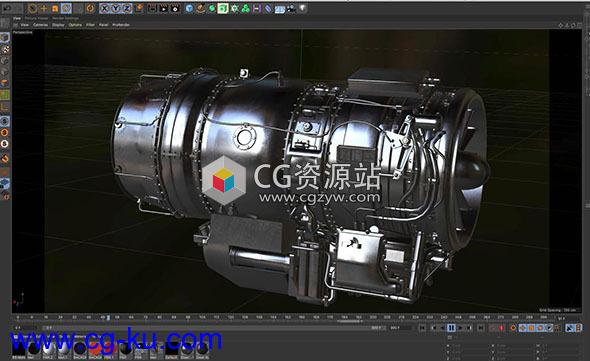
Task: Click the highlighted green generator icon
Action: pos(223,8)
